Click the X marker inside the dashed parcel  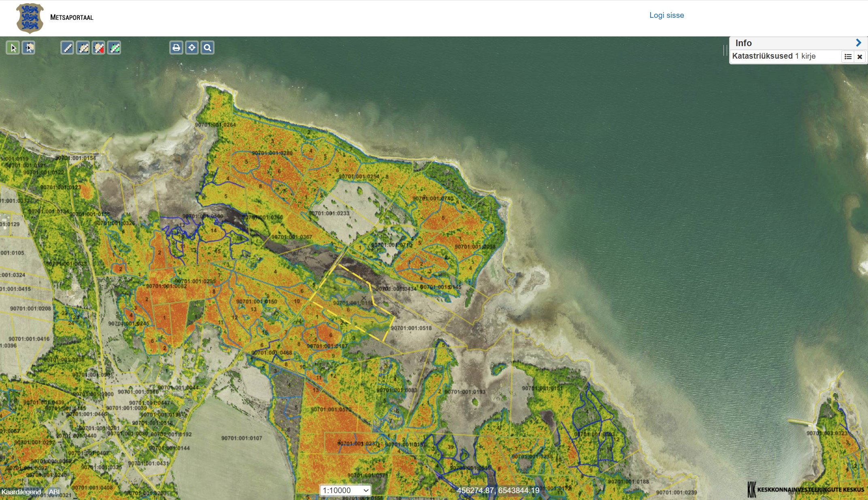click(x=364, y=298)
